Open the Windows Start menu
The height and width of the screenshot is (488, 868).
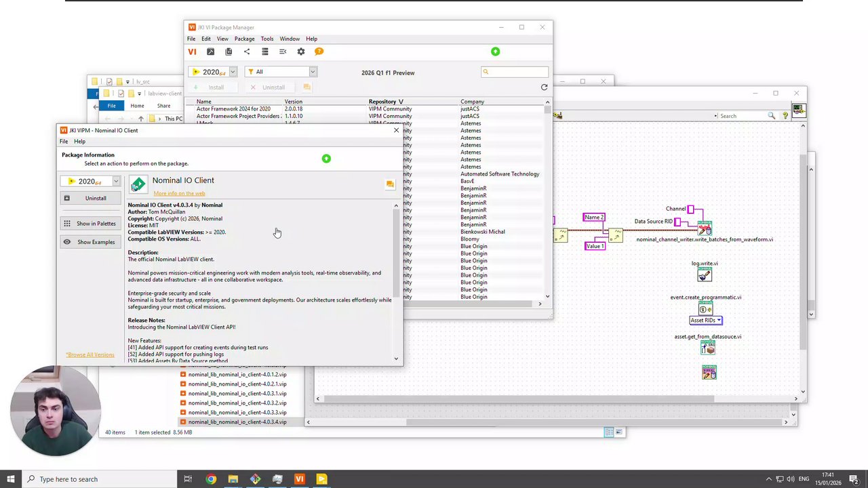tap(11, 479)
